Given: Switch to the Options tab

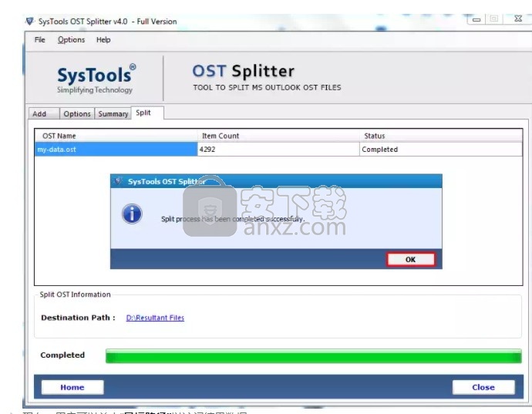Looking at the screenshot, I should 77,113.
